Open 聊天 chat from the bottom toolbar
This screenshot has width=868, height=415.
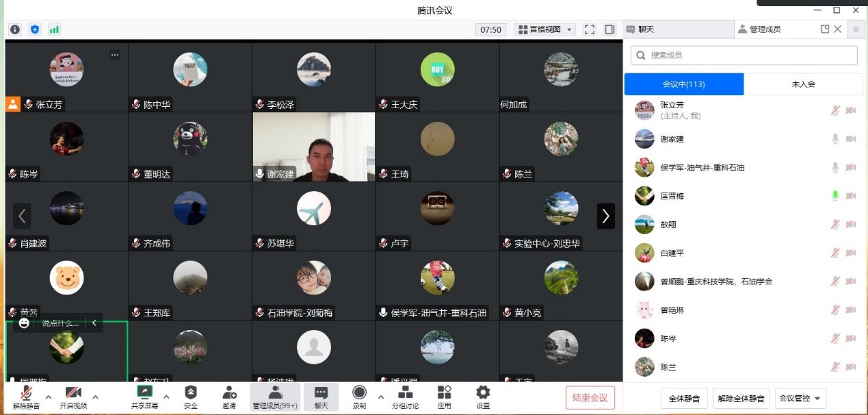click(x=321, y=396)
